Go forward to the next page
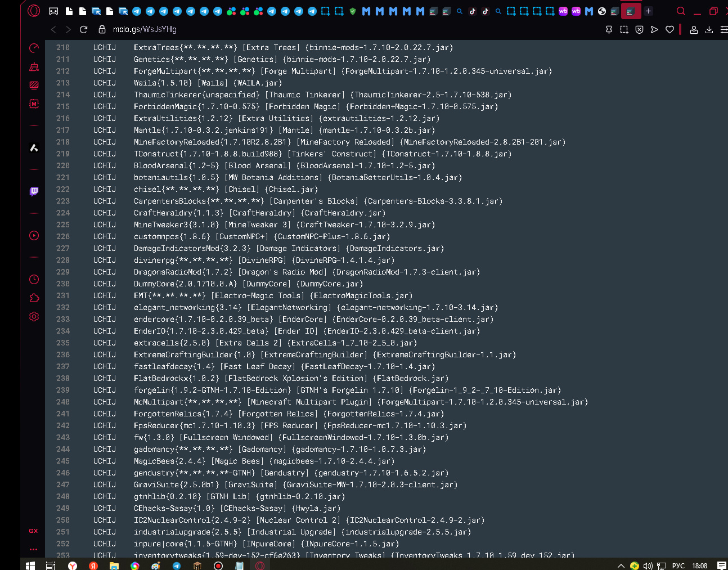 tap(68, 29)
